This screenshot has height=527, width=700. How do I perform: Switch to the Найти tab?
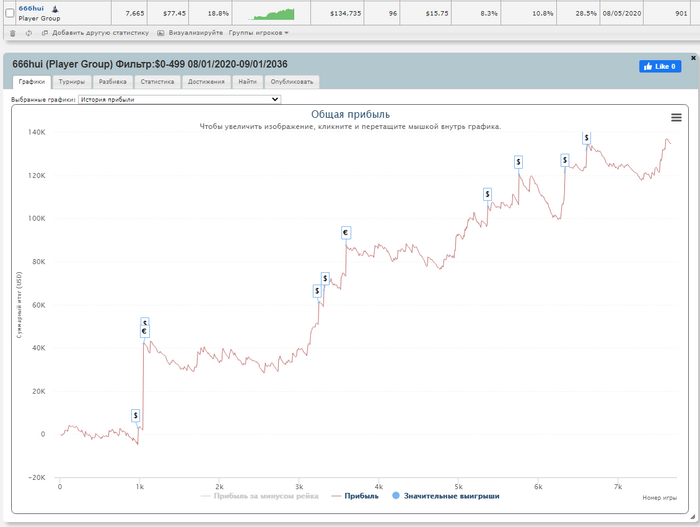click(x=247, y=82)
